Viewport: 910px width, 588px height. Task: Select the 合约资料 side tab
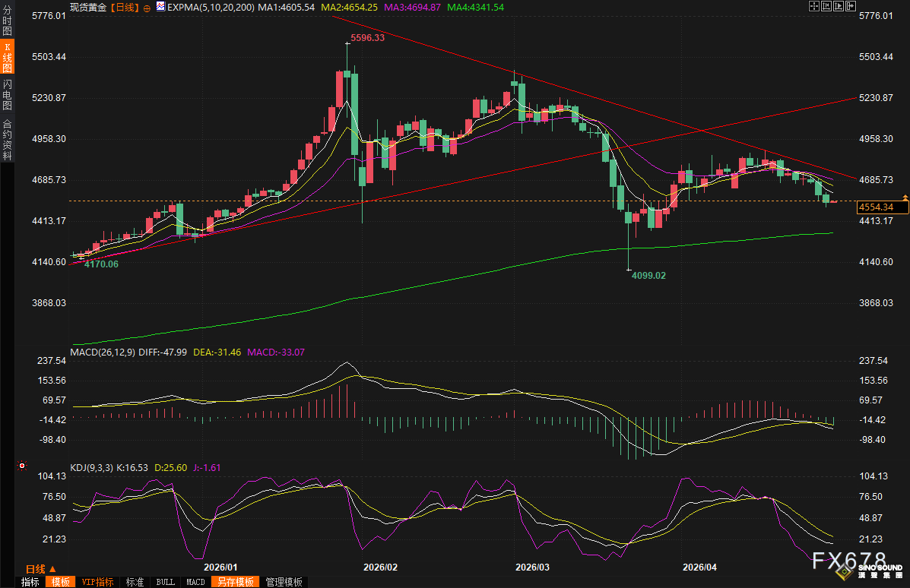[7, 140]
